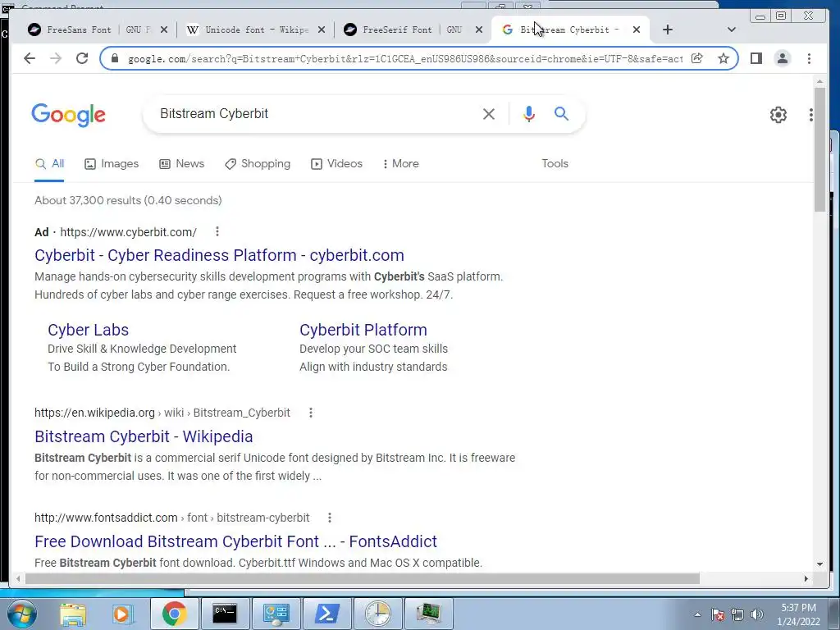
Task: Close the Bitstream Cyberbit tab
Action: 637,30
